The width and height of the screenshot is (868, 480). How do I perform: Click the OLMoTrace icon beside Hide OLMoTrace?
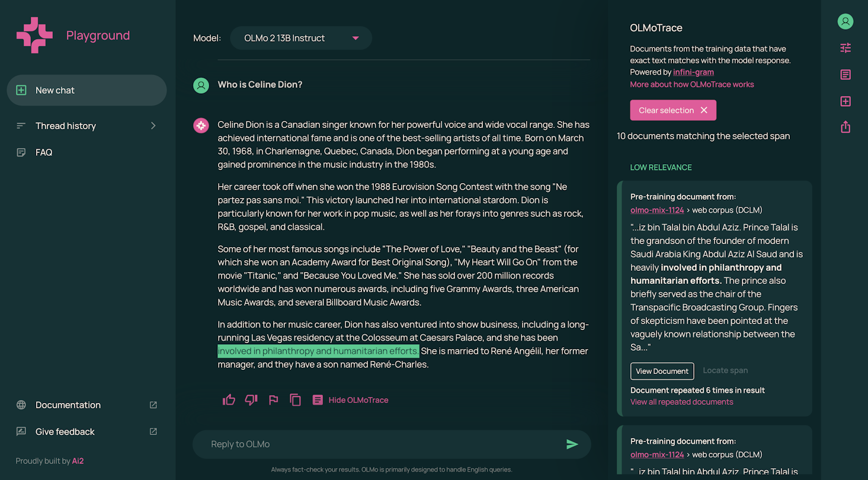[318, 400]
